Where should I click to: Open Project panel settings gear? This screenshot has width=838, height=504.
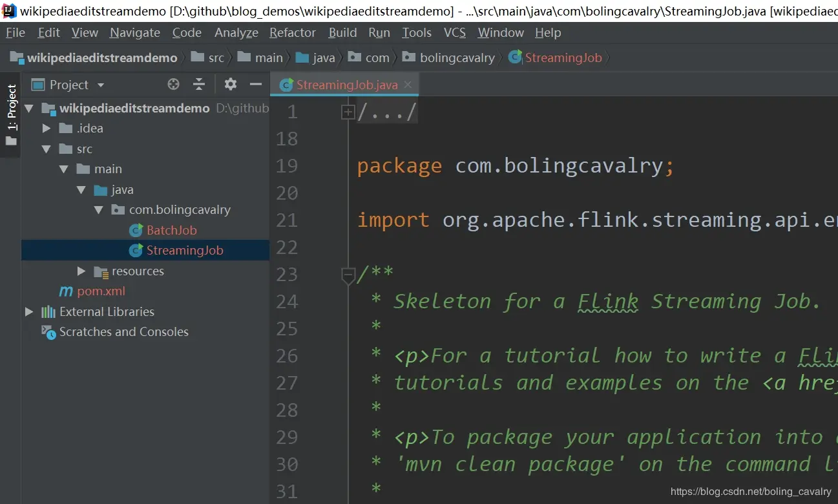click(231, 85)
